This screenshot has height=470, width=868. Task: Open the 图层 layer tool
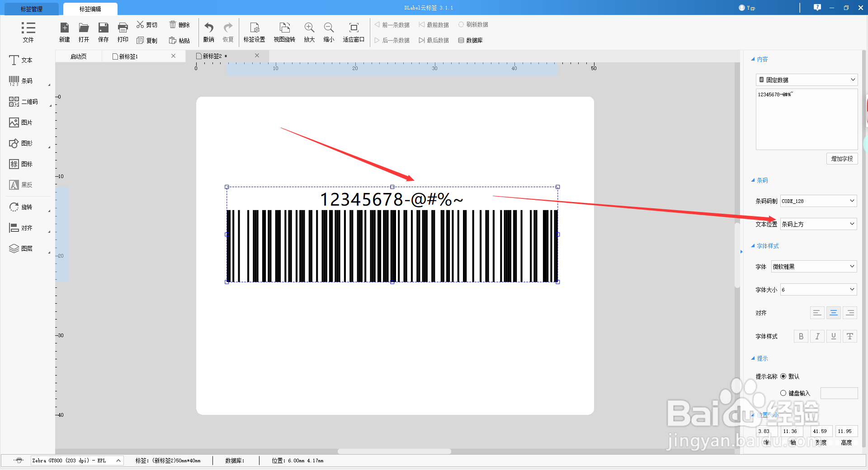(x=21, y=249)
